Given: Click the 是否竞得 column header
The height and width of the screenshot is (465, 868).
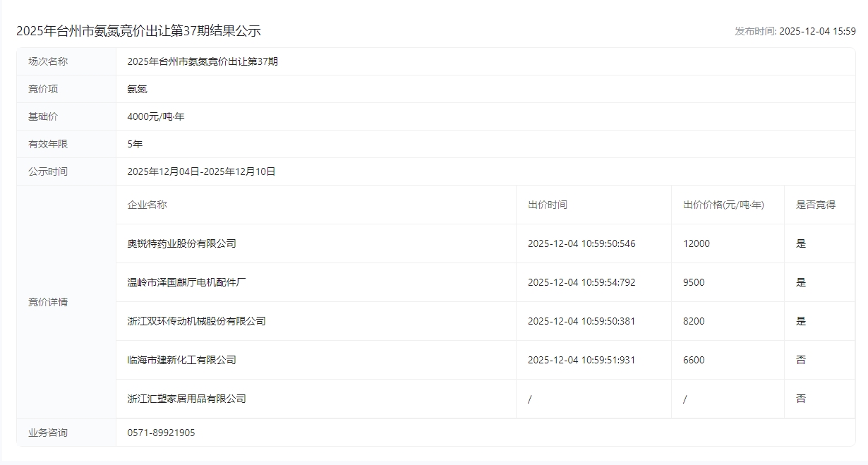Looking at the screenshot, I should (x=815, y=205).
